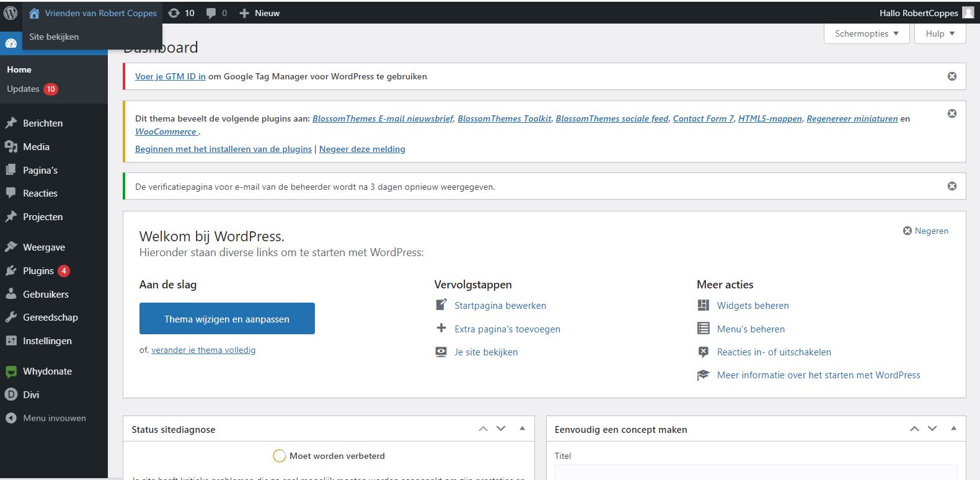Click the Voer je GTM ID in link
The height and width of the screenshot is (480, 980).
click(x=170, y=76)
